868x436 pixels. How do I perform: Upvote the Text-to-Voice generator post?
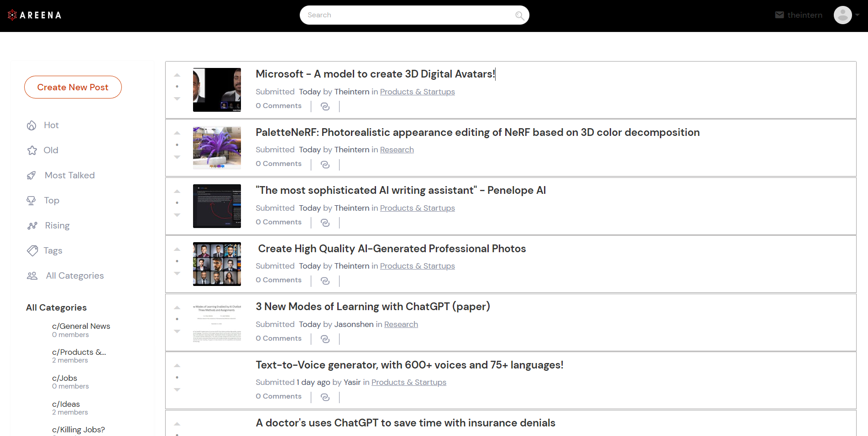[177, 366]
